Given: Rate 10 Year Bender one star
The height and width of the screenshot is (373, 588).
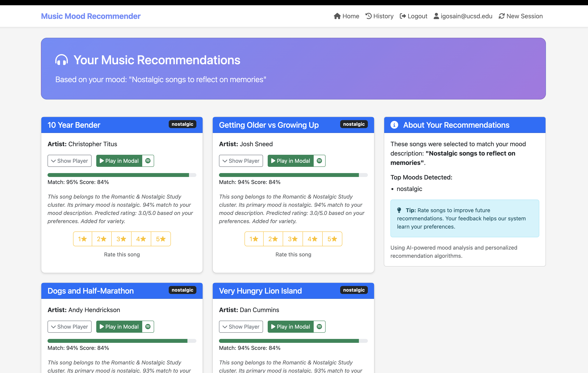Looking at the screenshot, I should [82, 239].
